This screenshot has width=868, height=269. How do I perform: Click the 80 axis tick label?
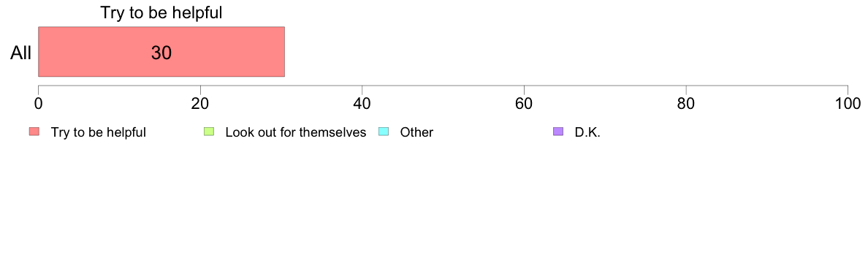click(686, 104)
